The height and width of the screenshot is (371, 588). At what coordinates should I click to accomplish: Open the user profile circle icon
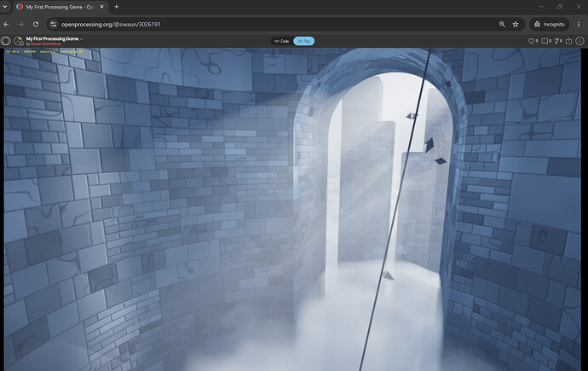pos(579,41)
